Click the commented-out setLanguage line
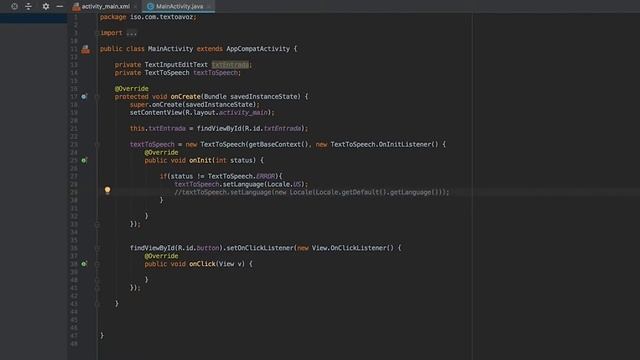The width and height of the screenshot is (640, 360). 312,192
